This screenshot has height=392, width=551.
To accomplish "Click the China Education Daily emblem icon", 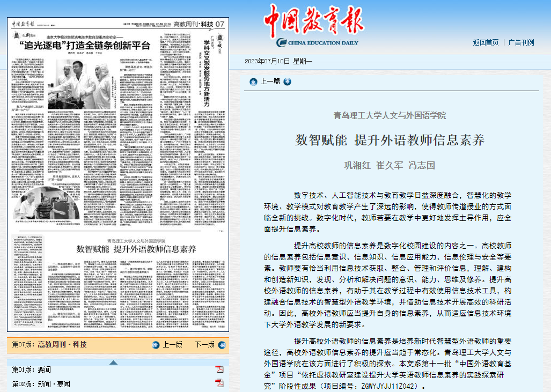I will click(x=281, y=43).
